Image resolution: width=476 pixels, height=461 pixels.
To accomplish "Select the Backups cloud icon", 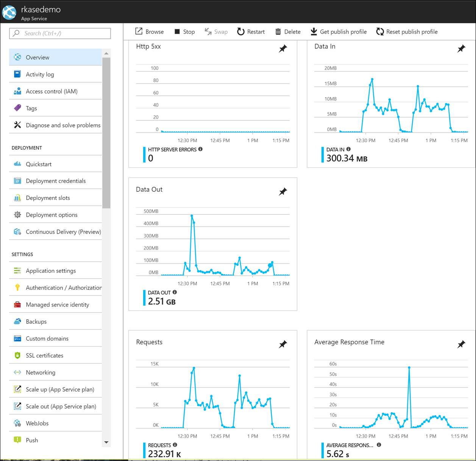I will click(17, 321).
